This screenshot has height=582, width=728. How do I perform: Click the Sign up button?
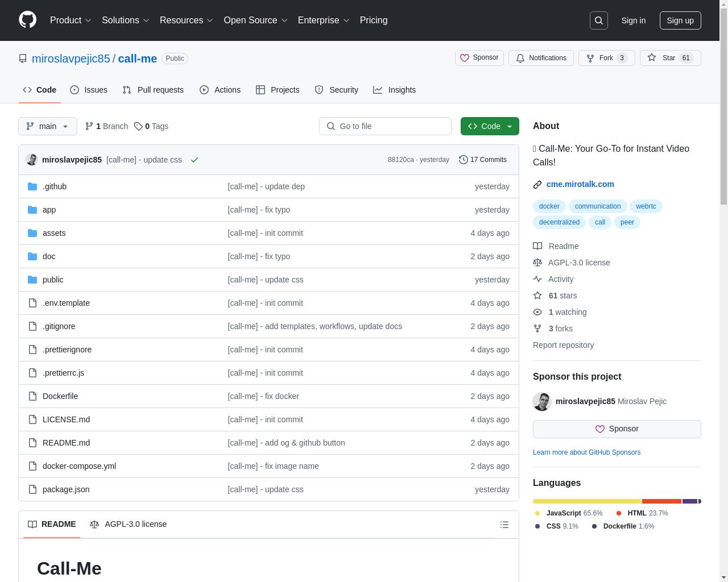(680, 20)
